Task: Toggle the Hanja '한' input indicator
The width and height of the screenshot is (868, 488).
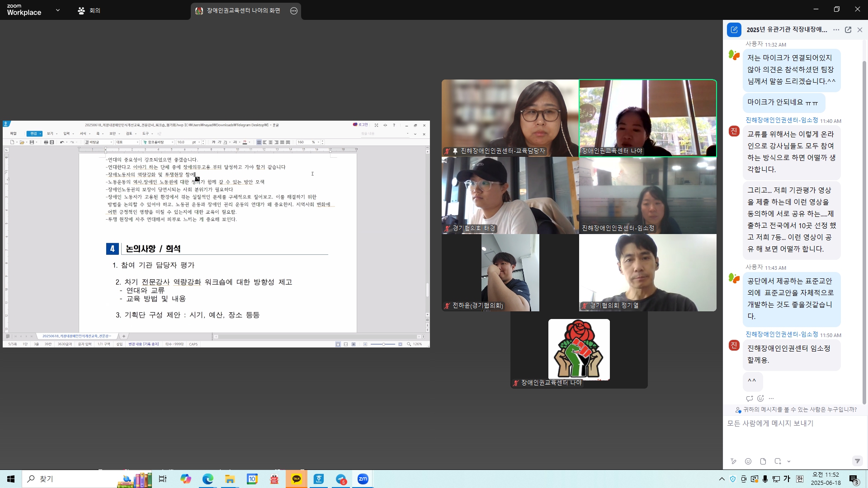Action: (x=800, y=479)
